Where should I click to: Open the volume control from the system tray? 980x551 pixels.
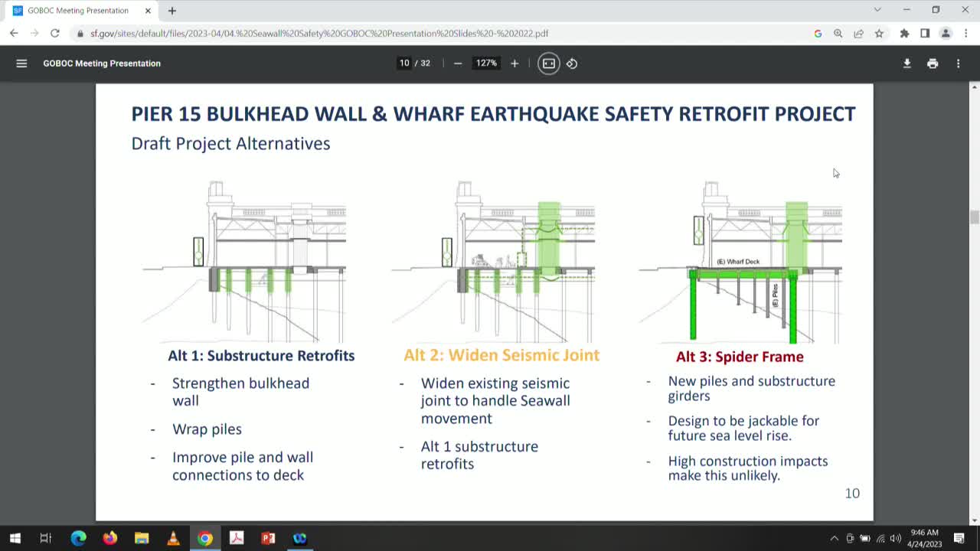896,538
